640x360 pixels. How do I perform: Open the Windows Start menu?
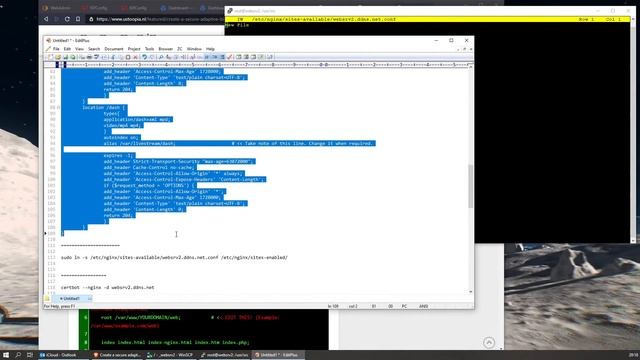pos(6,355)
